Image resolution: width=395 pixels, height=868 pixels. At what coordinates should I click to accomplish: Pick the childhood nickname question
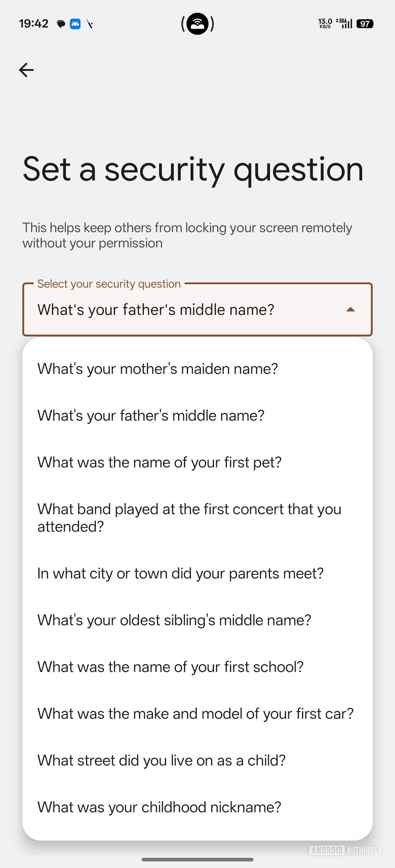coord(159,807)
